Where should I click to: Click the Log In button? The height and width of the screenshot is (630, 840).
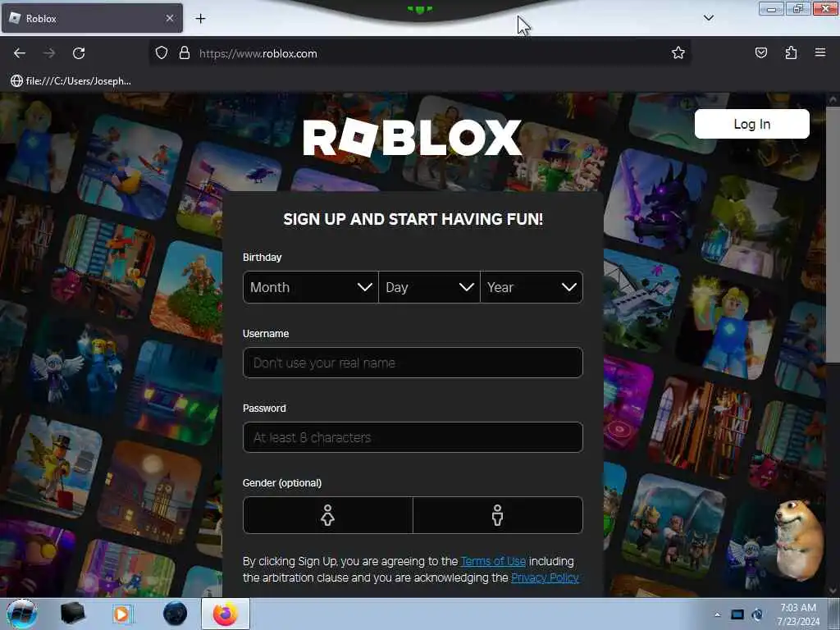(751, 124)
